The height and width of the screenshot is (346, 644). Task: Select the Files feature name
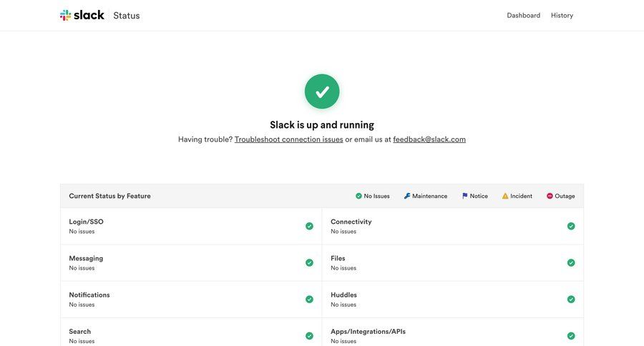[338, 258]
